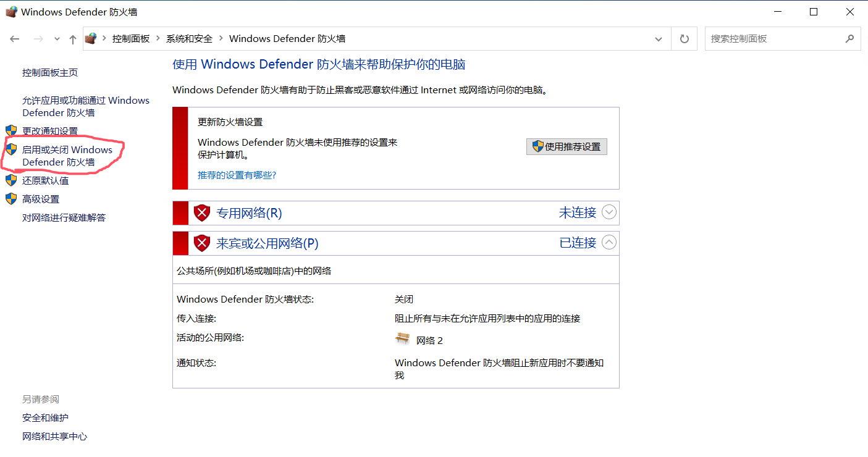Click 使用推荐设置 button
This screenshot has width=868, height=457.
pos(567,146)
